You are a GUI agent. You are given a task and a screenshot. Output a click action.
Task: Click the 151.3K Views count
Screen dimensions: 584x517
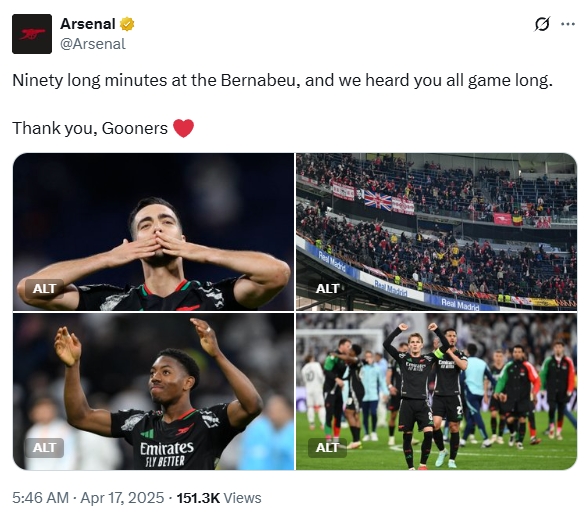click(x=219, y=498)
